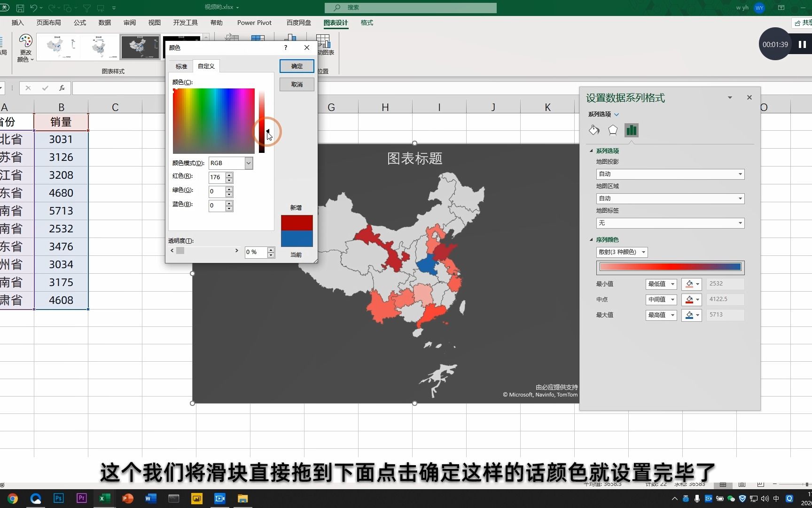Switch to the 标准 tab in color dialog

[x=181, y=66]
